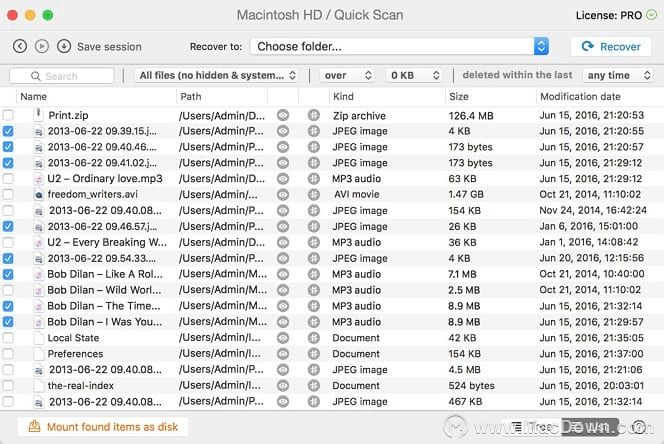Viewport: 664px width, 444px height.
Task: Click eye icon for Bob Dilan – The Time...
Action: pyautogui.click(x=283, y=306)
